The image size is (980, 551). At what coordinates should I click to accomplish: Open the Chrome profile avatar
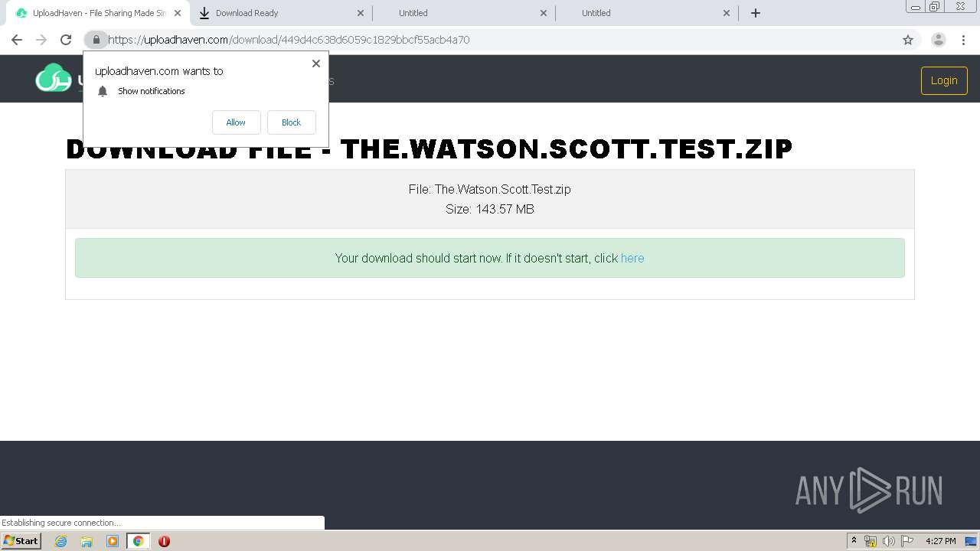[x=939, y=40]
